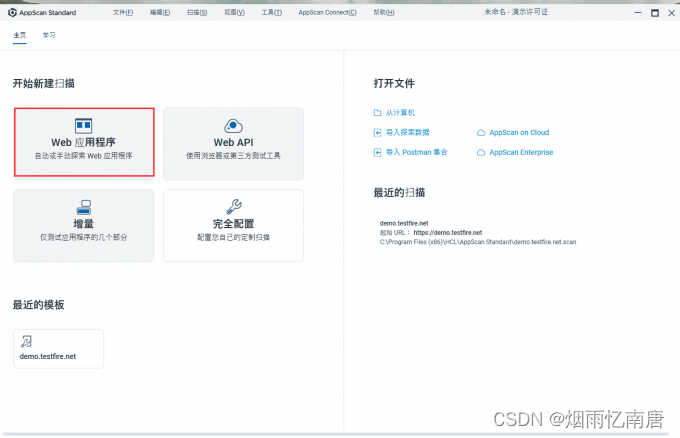Open the 完全配置 full configuration card

(x=233, y=225)
